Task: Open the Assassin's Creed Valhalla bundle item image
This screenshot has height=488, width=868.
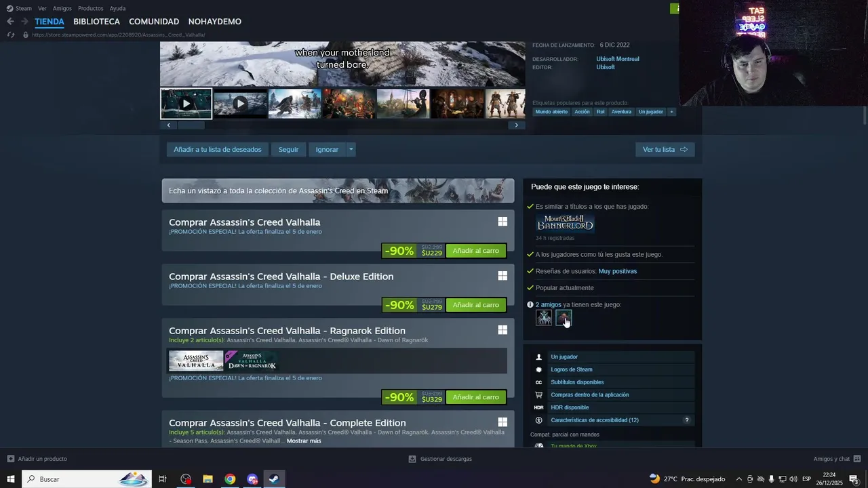Action: (x=196, y=361)
